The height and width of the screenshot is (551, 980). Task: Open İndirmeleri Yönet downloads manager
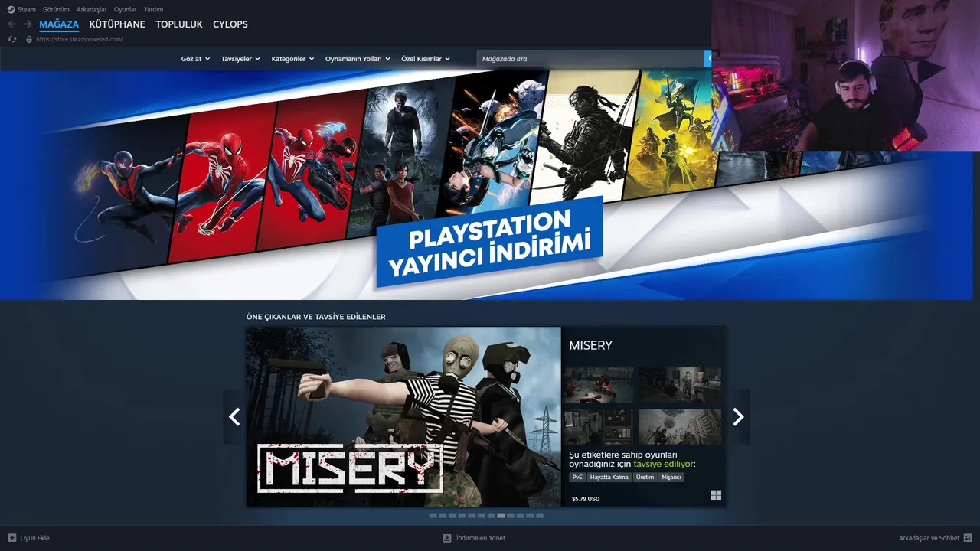point(474,538)
